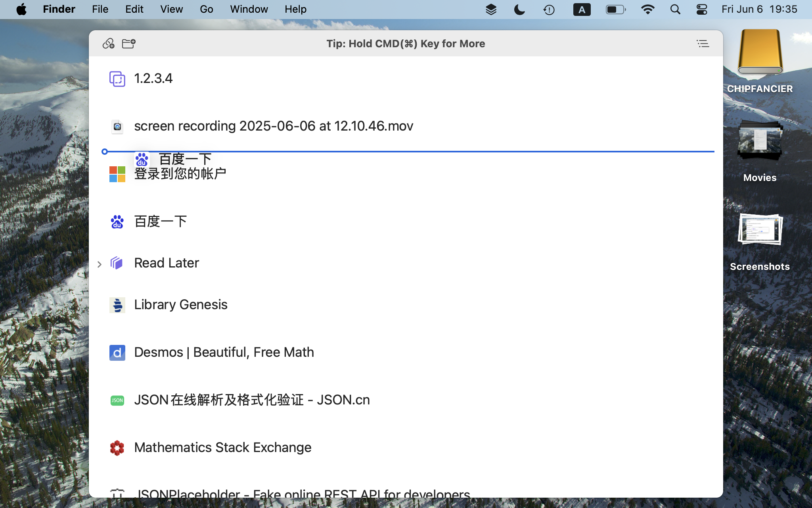
Task: Open the Help menu
Action: (295, 9)
